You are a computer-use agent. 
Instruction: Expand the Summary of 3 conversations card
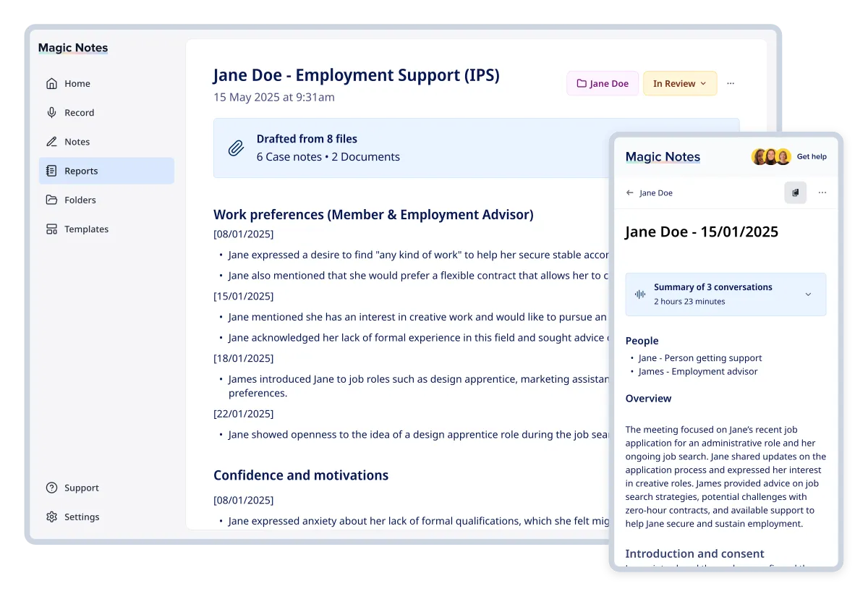coord(808,294)
